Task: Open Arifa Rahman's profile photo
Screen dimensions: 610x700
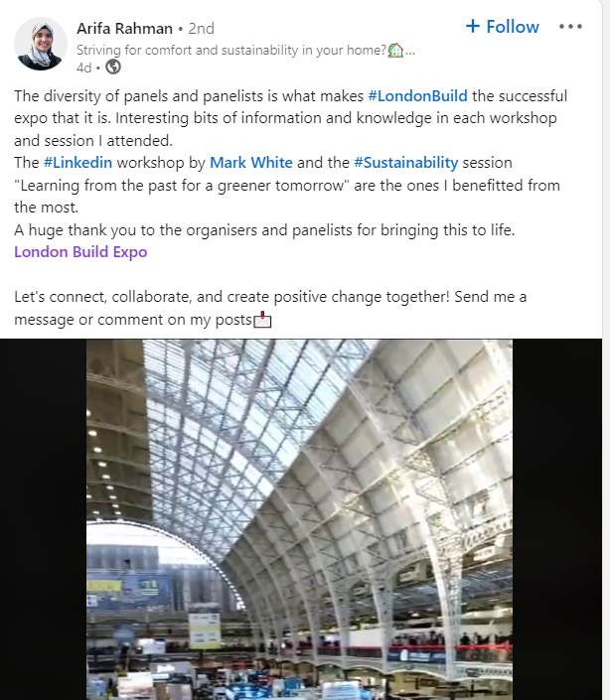Action: pyautogui.click(x=41, y=44)
